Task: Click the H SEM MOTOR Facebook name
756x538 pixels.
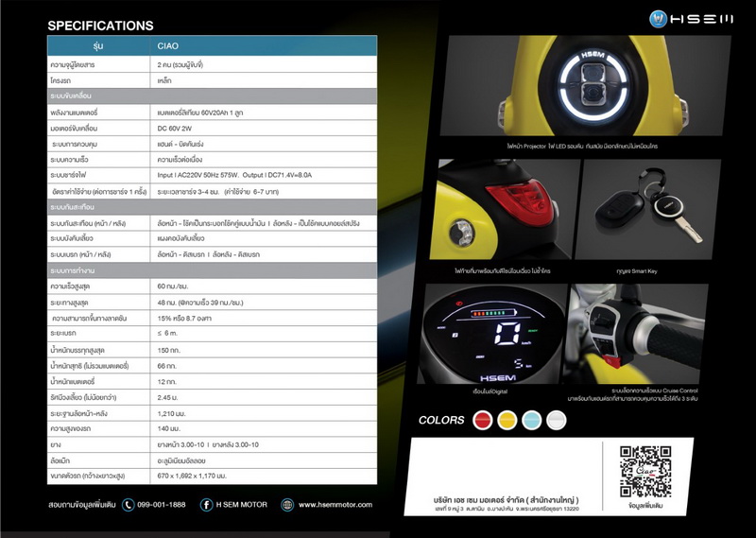Action: tap(242, 505)
